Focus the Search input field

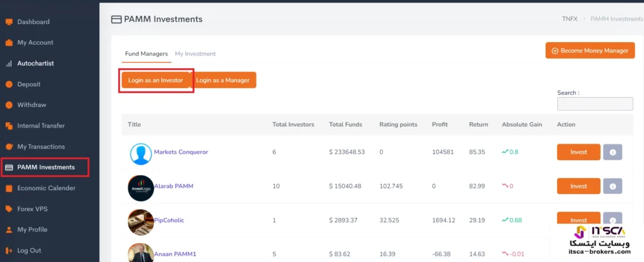point(595,104)
